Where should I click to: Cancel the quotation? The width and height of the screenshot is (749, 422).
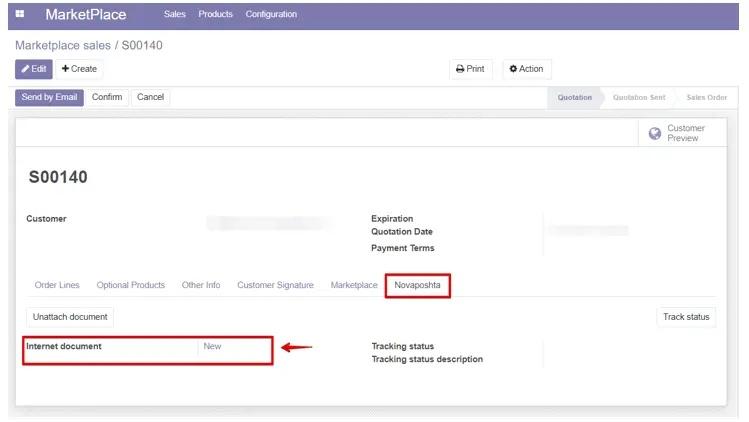tap(150, 97)
